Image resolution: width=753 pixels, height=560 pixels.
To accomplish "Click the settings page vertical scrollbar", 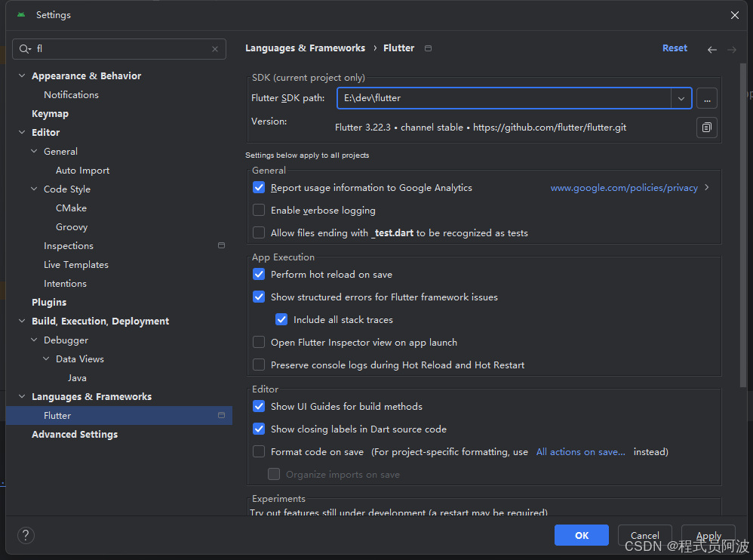I will [x=743, y=226].
